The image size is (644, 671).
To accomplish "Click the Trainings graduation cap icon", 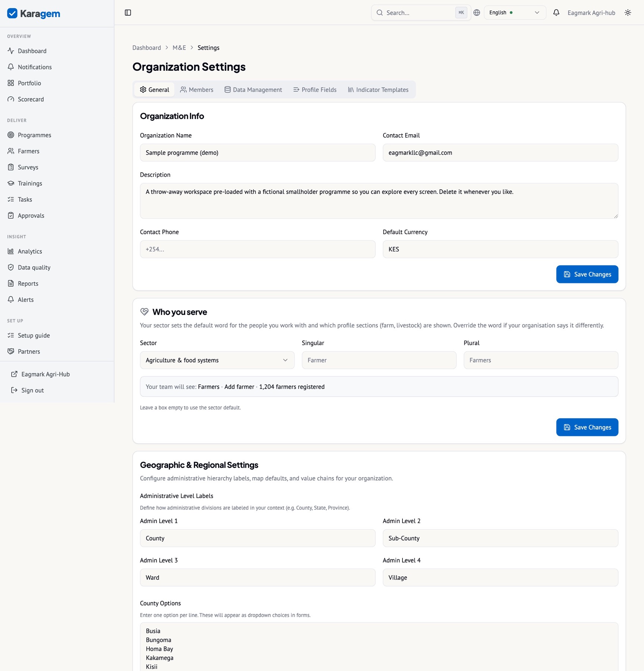I will [11, 183].
